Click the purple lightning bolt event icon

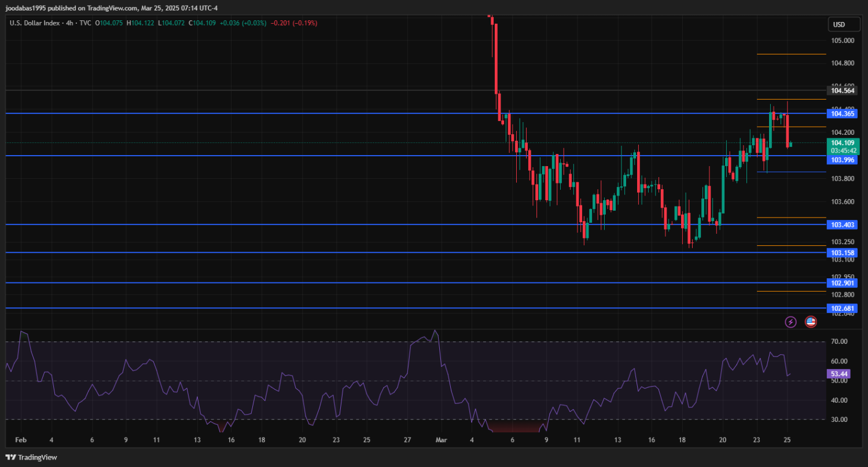pyautogui.click(x=790, y=322)
